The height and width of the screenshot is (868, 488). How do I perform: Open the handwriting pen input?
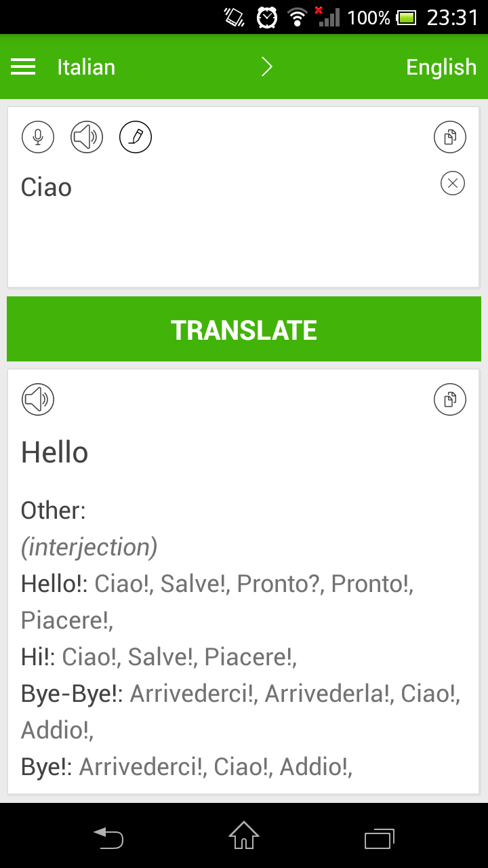click(x=136, y=138)
